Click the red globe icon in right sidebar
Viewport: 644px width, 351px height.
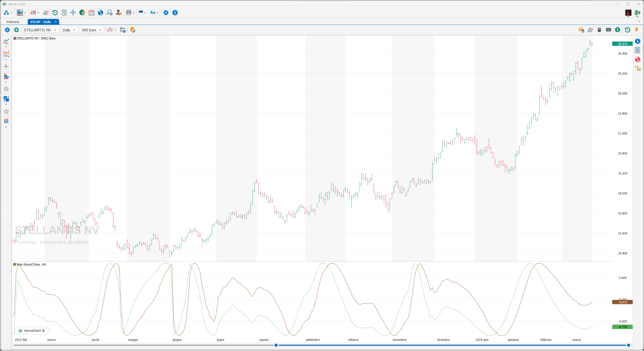pyautogui.click(x=638, y=59)
